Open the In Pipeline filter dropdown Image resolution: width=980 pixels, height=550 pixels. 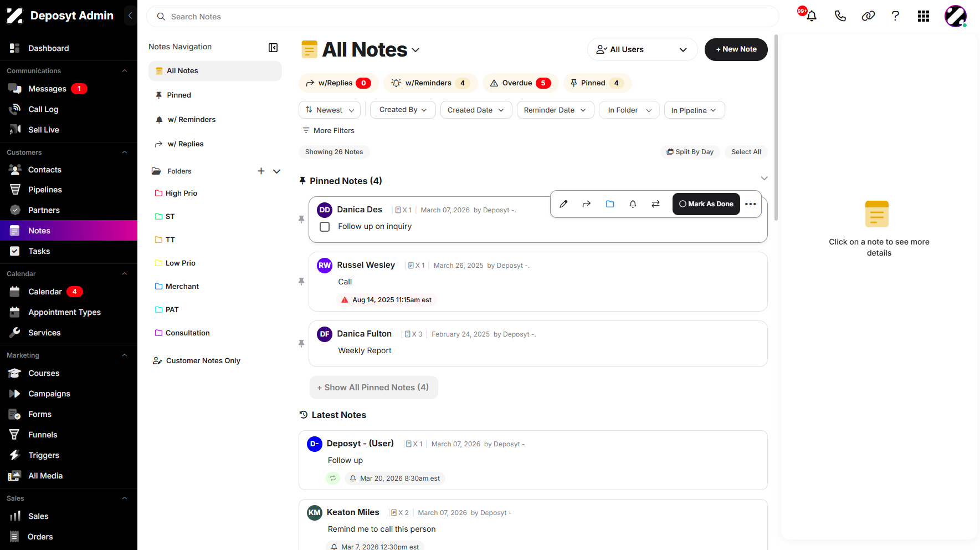tap(694, 110)
